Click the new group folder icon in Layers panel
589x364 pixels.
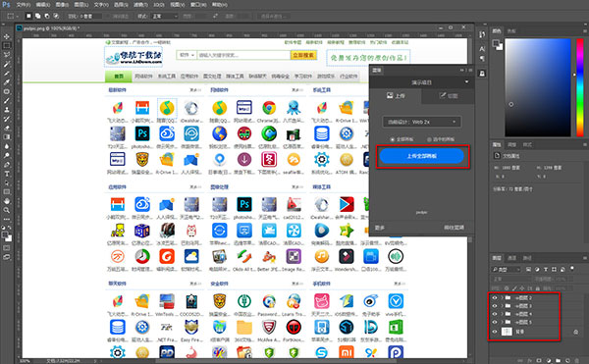pos(558,361)
